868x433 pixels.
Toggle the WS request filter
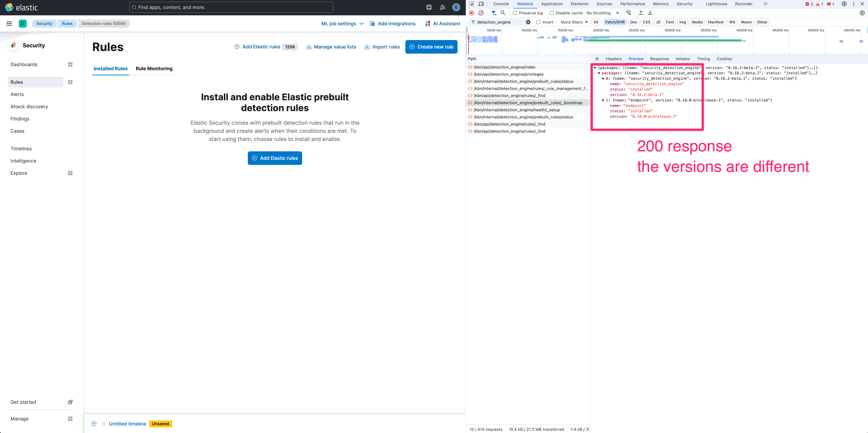(732, 22)
